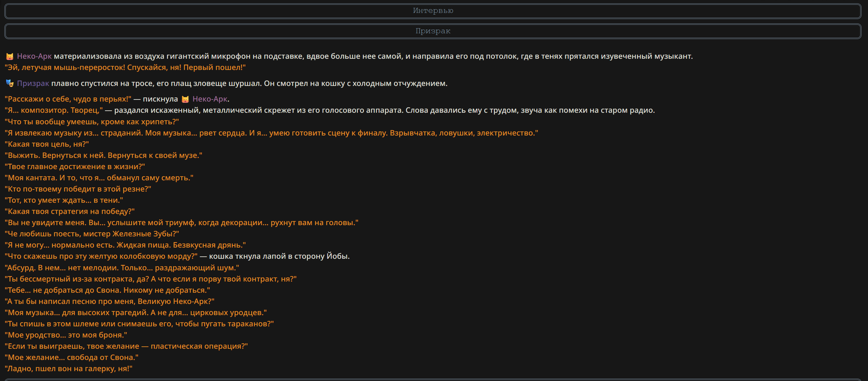The image size is (868, 381).
Task: Click line "Выжить. Вернуться к ней. Вернуться к своей музе."
Action: click(104, 156)
